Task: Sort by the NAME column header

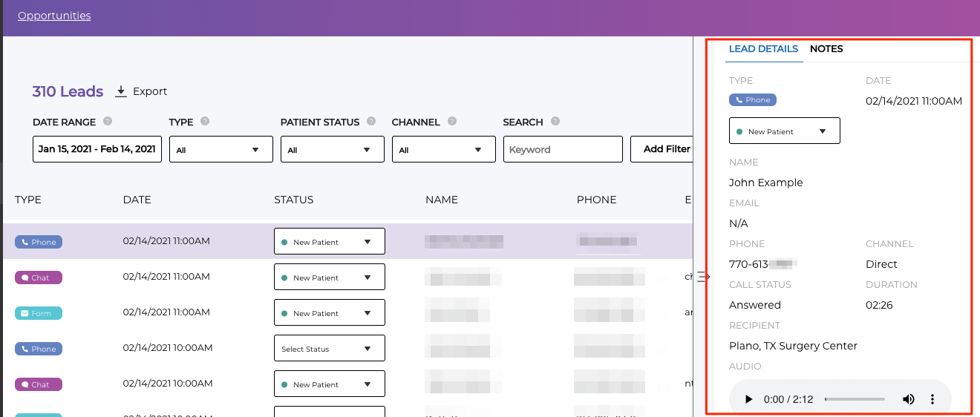Action: click(x=442, y=200)
